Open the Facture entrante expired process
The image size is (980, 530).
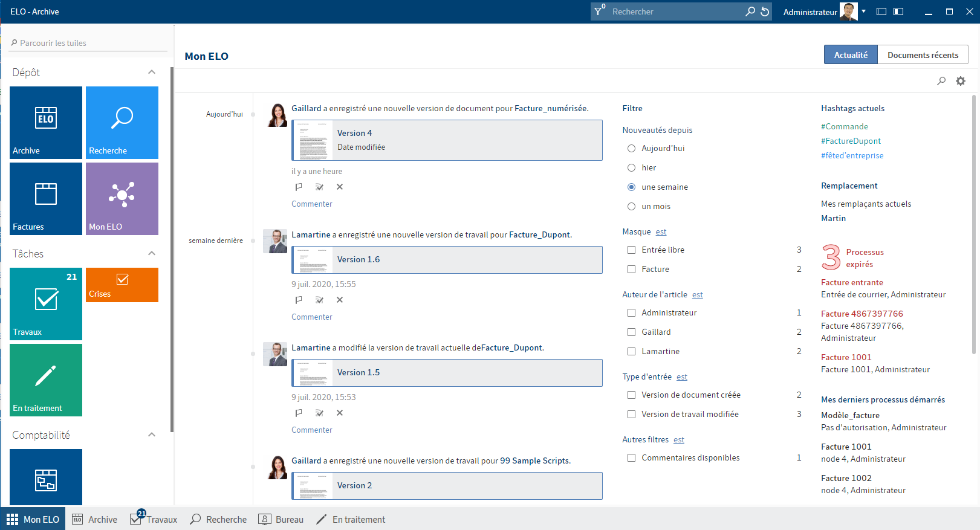(x=852, y=282)
